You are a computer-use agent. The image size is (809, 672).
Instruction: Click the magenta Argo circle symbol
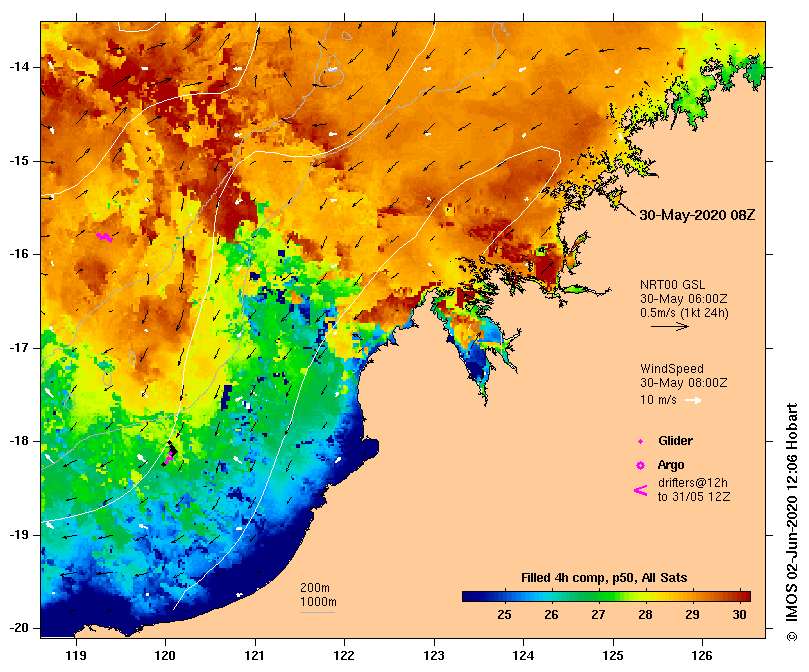click(x=640, y=466)
